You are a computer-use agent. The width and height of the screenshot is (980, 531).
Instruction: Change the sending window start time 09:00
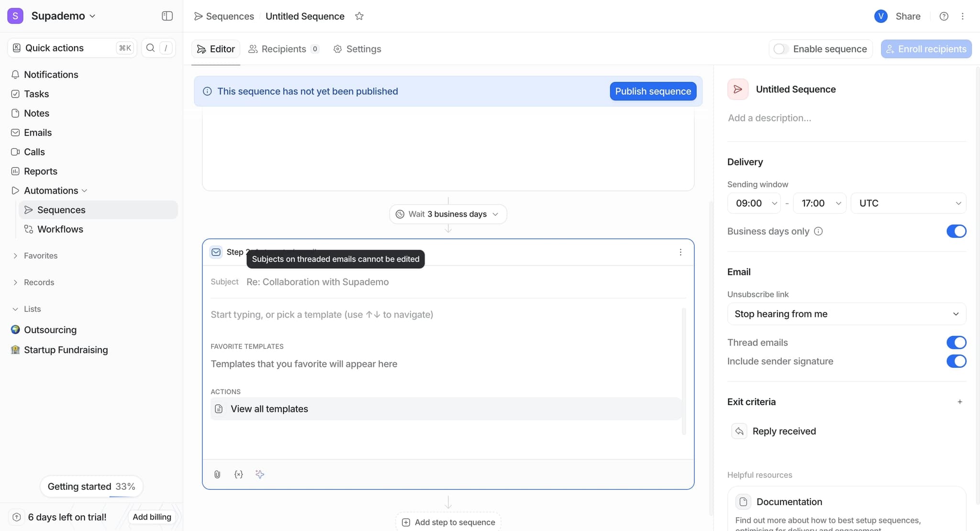pos(754,203)
